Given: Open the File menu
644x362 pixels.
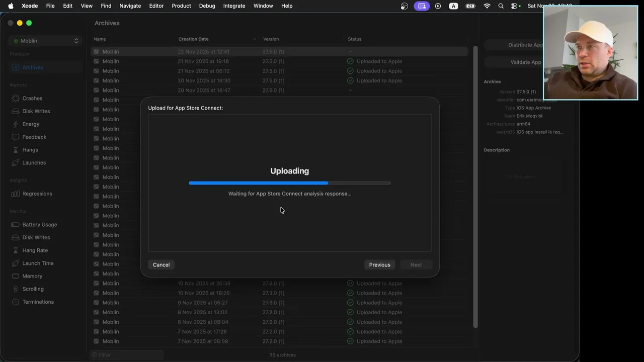Looking at the screenshot, I should coord(50,6).
